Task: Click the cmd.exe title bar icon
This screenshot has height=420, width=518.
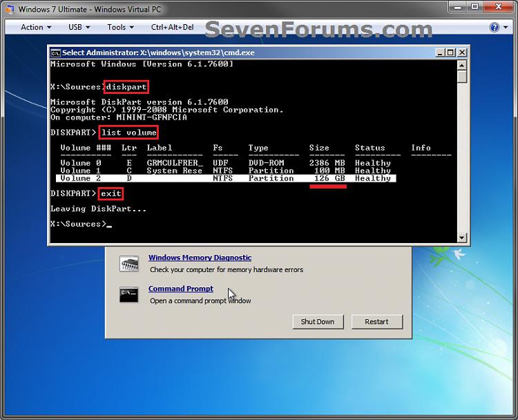Action: [55, 53]
